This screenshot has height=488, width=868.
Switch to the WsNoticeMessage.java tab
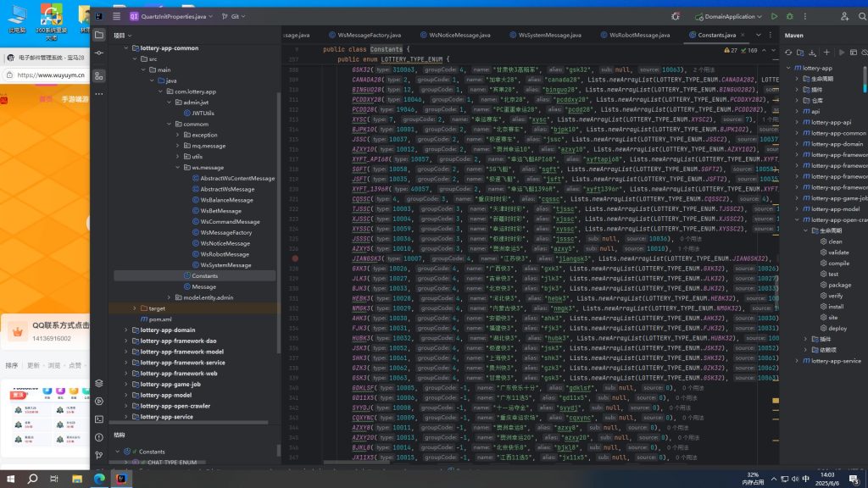click(x=459, y=36)
